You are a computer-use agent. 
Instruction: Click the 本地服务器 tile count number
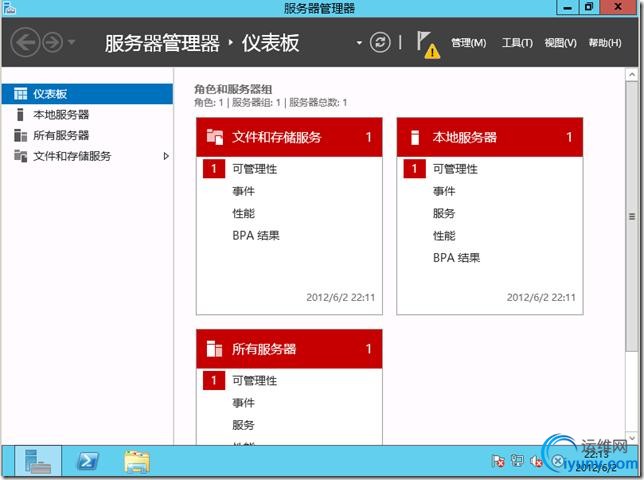pyautogui.click(x=569, y=137)
